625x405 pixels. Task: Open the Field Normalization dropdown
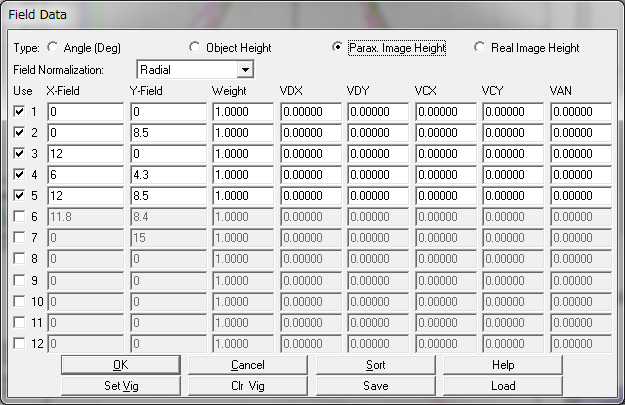(x=245, y=70)
